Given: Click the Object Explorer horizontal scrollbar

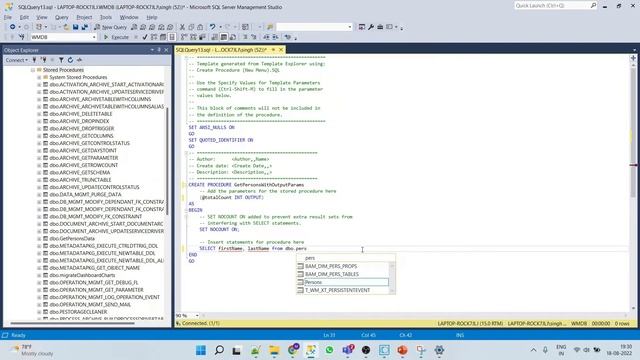Looking at the screenshot, I should tap(73, 323).
